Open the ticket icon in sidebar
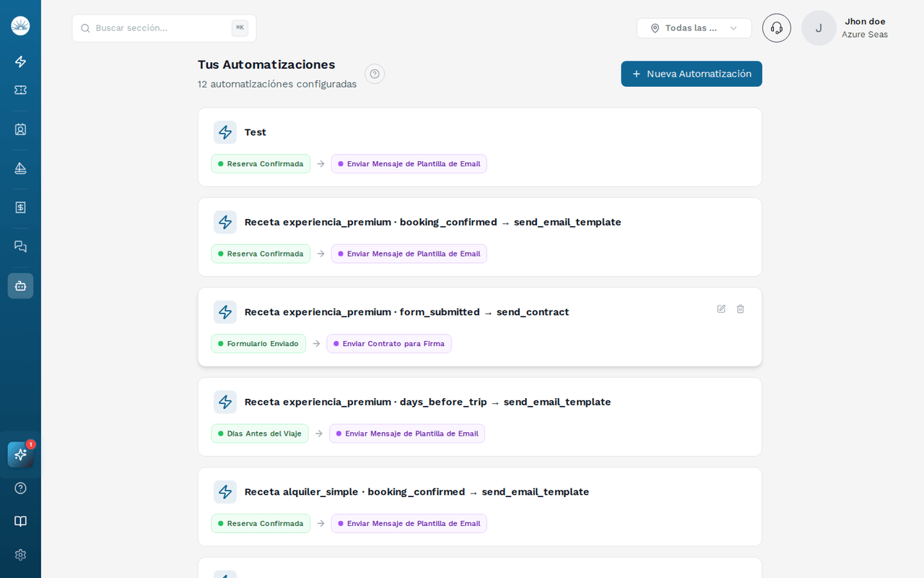The width and height of the screenshot is (924, 578). coord(20,90)
